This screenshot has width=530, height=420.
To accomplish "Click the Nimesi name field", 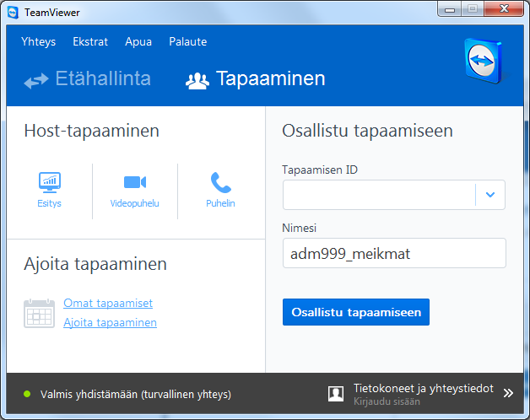I will [394, 253].
